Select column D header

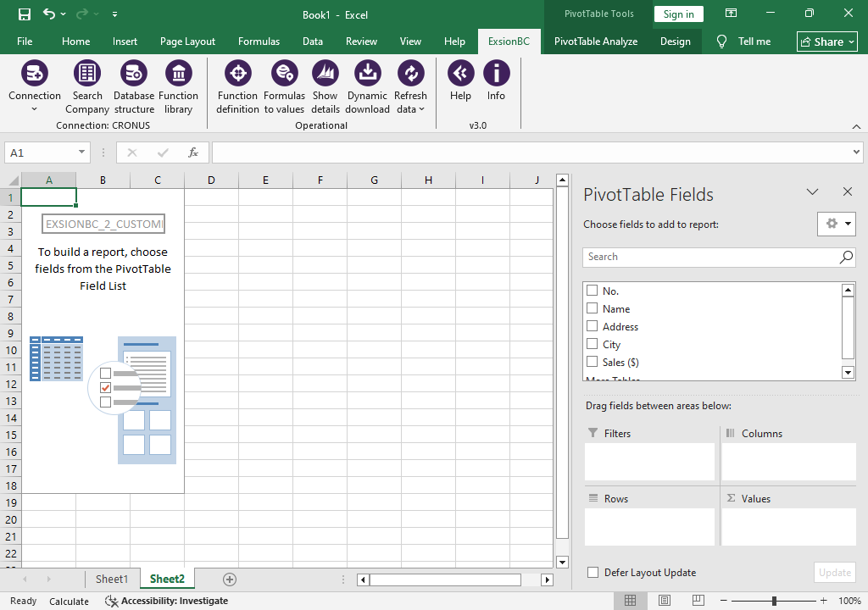[211, 180]
